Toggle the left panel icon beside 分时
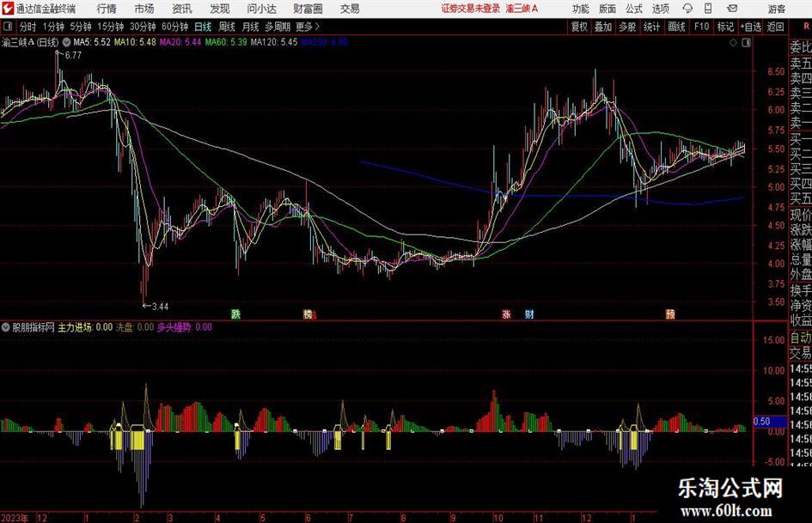The width and height of the screenshot is (812, 523). pyautogui.click(x=8, y=27)
